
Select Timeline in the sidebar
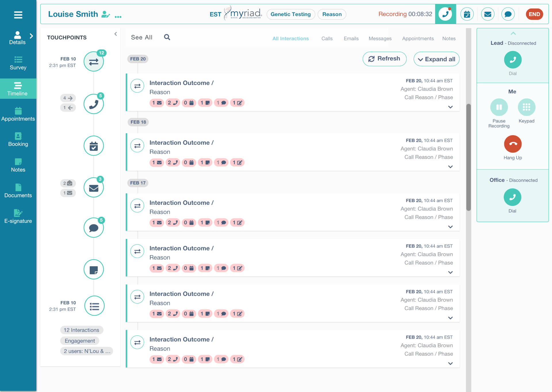pyautogui.click(x=18, y=89)
